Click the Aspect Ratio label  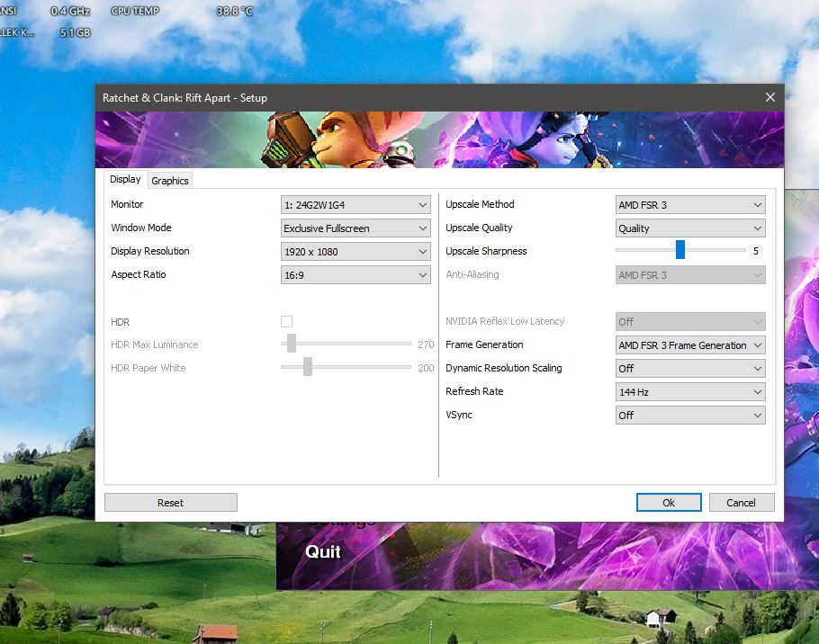(139, 274)
